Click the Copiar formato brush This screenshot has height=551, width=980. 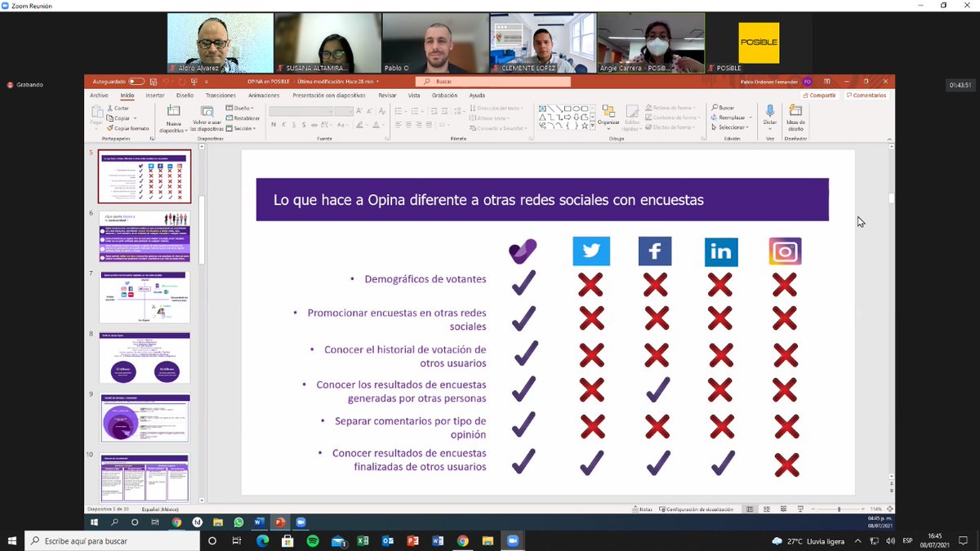pos(127,128)
